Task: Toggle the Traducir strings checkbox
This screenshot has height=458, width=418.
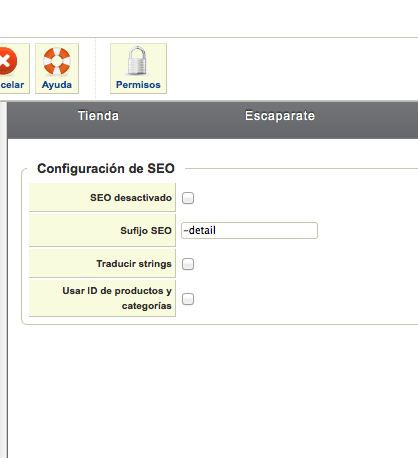Action: coord(188,264)
